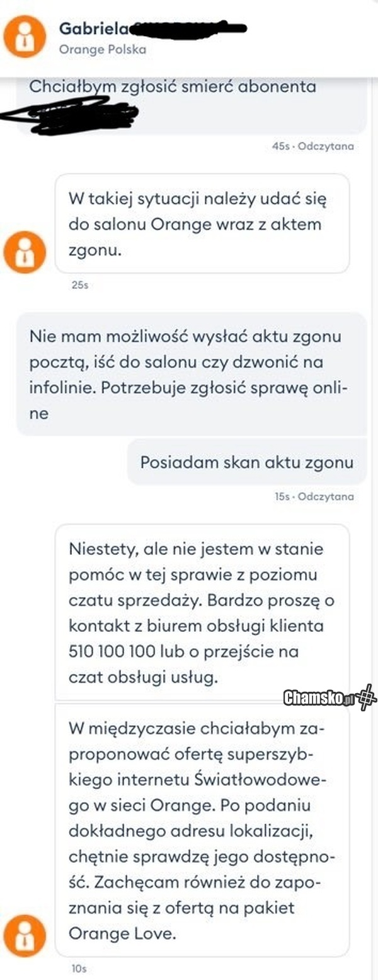Click the avatar beside the Orange Love message

pyautogui.click(x=25, y=936)
